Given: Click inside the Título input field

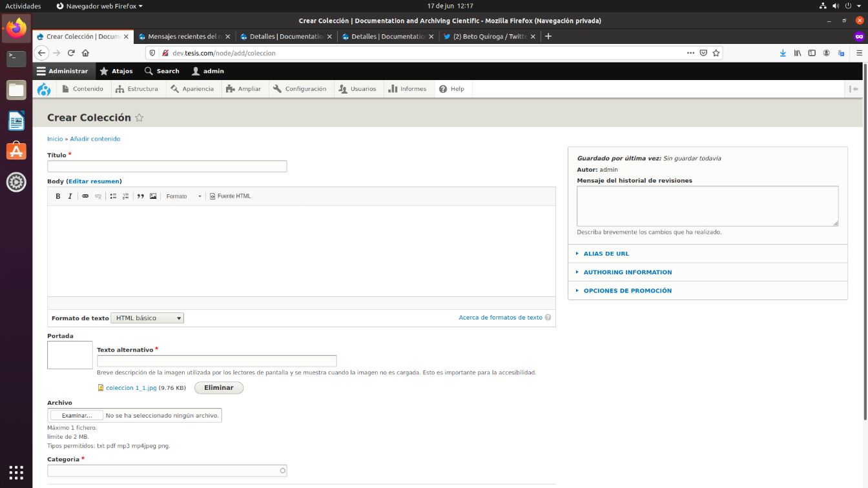Looking at the screenshot, I should tap(167, 166).
